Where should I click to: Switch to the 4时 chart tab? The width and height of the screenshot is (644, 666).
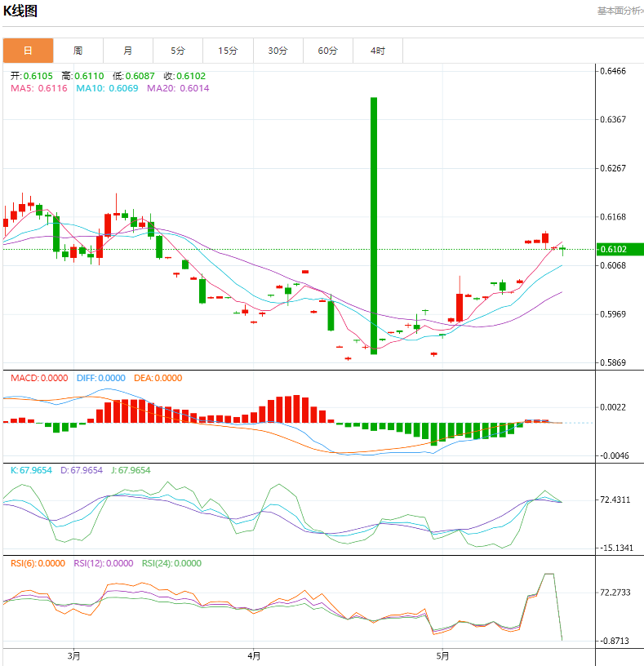(x=377, y=51)
